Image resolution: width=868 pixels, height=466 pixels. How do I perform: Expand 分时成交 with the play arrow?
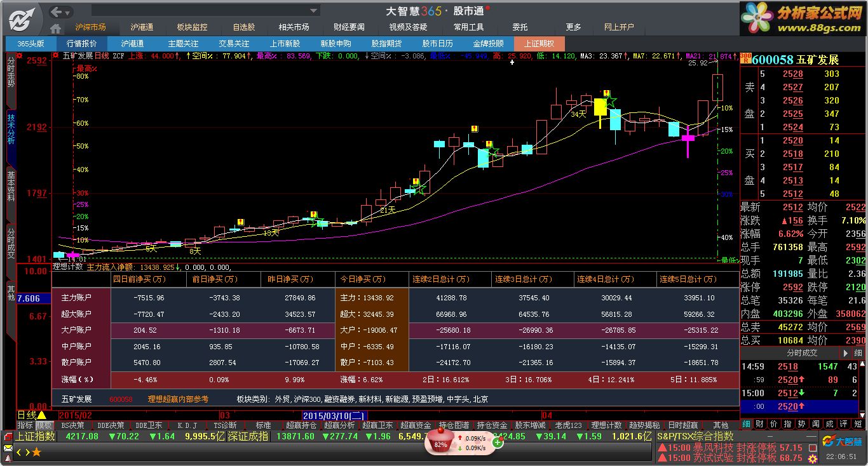845,353
